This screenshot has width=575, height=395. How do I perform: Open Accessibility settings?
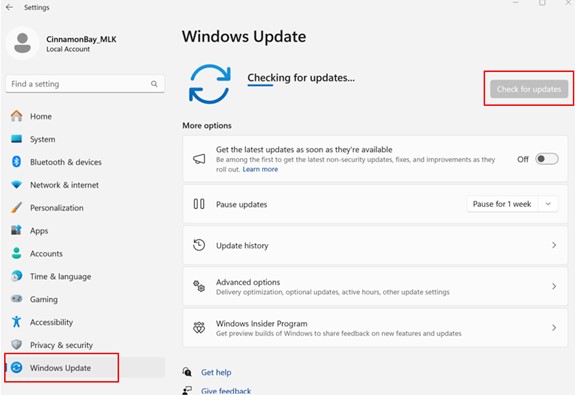(x=85, y=322)
